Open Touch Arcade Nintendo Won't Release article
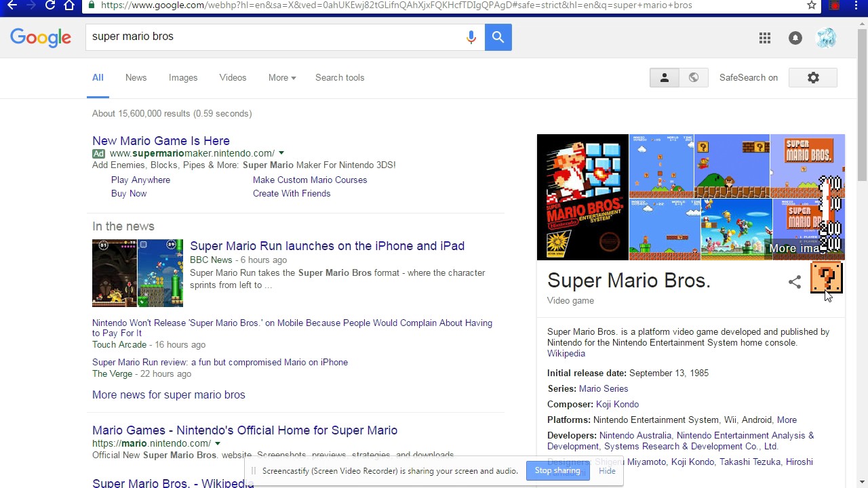This screenshot has height=488, width=868. coord(292,328)
